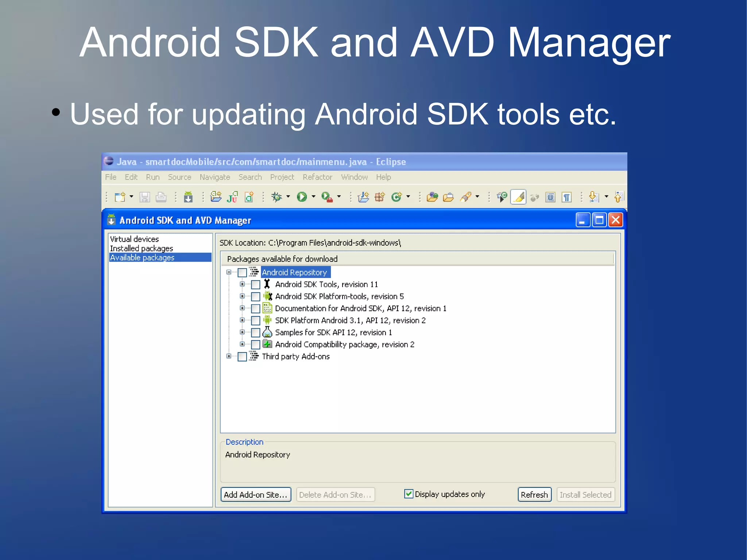Click the Next Annotation arrow icon
Image resolution: width=747 pixels, height=560 pixels.
[x=594, y=197]
